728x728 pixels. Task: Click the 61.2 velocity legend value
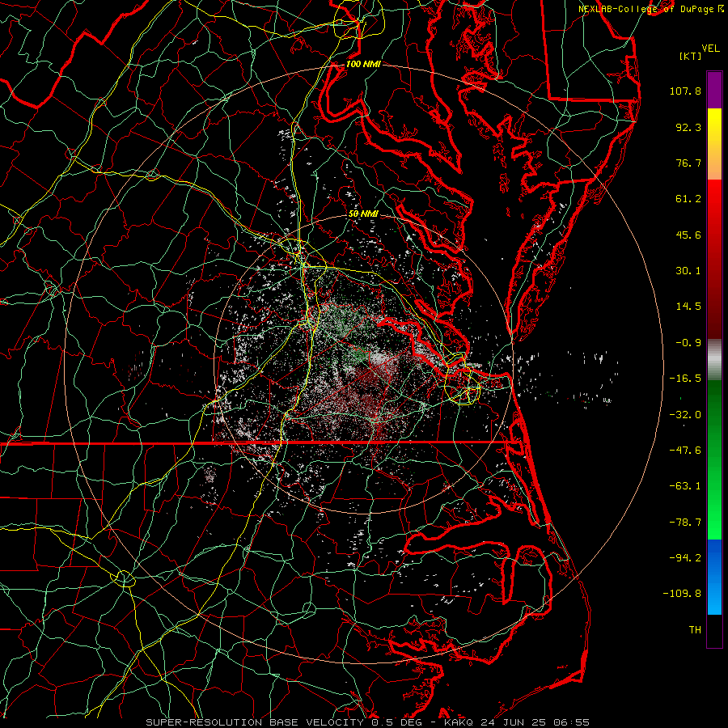pos(688,199)
